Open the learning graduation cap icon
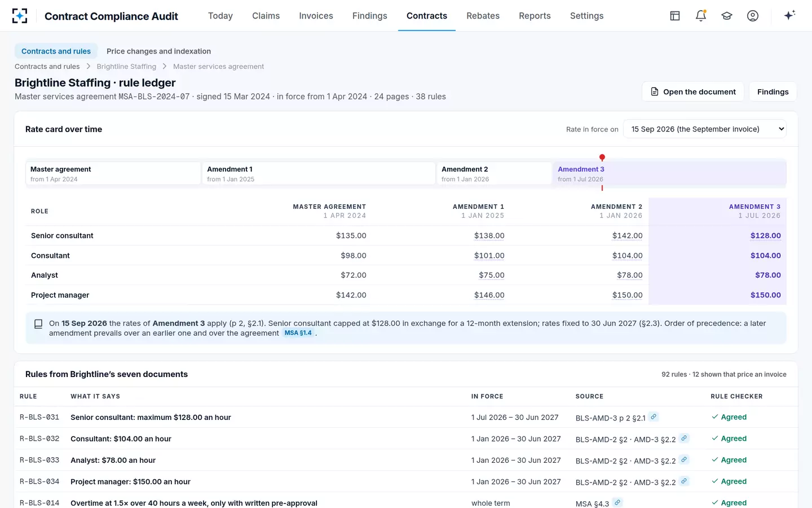The width and height of the screenshot is (812, 508). pyautogui.click(x=727, y=16)
